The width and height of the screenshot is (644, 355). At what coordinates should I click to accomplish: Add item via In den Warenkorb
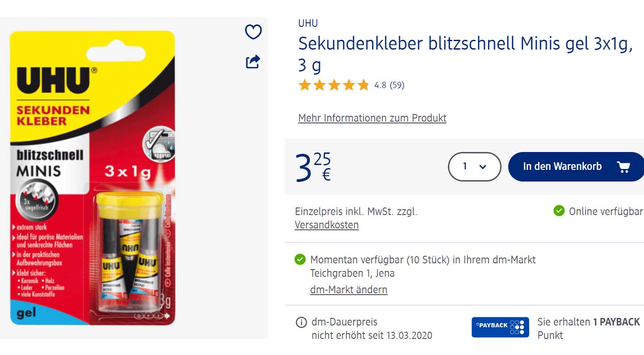point(577,167)
